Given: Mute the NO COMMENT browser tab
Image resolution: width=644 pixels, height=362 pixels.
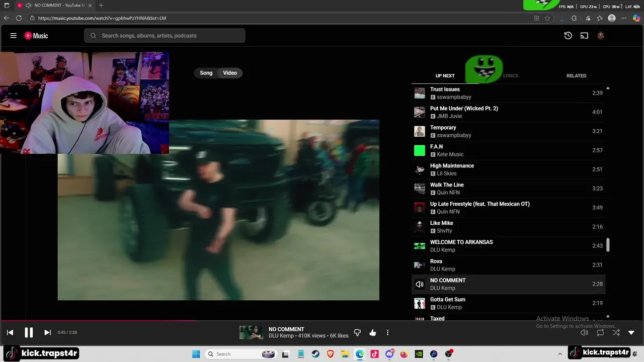Looking at the screenshot, I should click(29, 5).
